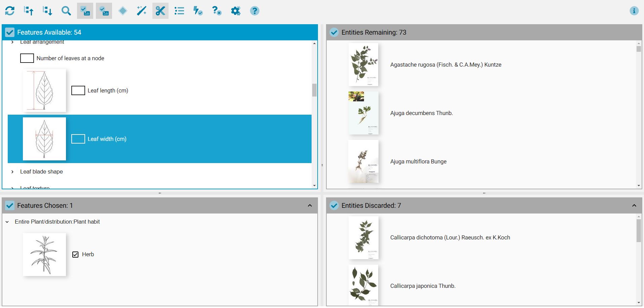
Task: Select Callicarpa dichotoma in discarded list
Action: click(450, 237)
